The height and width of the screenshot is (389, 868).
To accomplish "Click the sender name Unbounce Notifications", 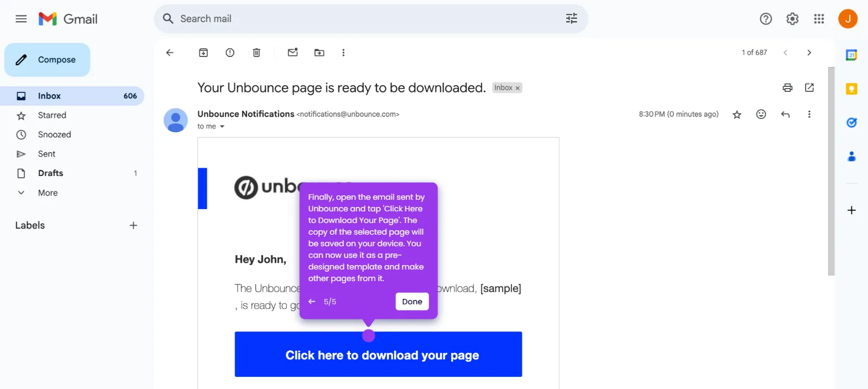I will pyautogui.click(x=245, y=114).
